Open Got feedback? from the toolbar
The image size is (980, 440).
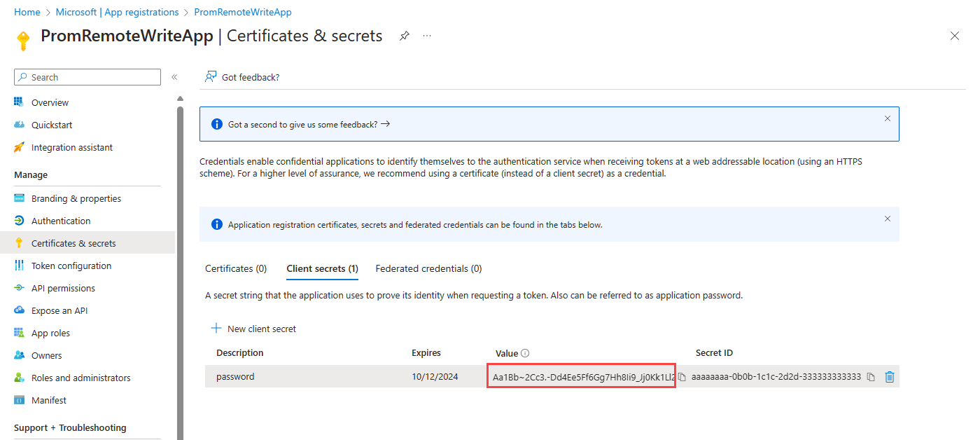(242, 77)
